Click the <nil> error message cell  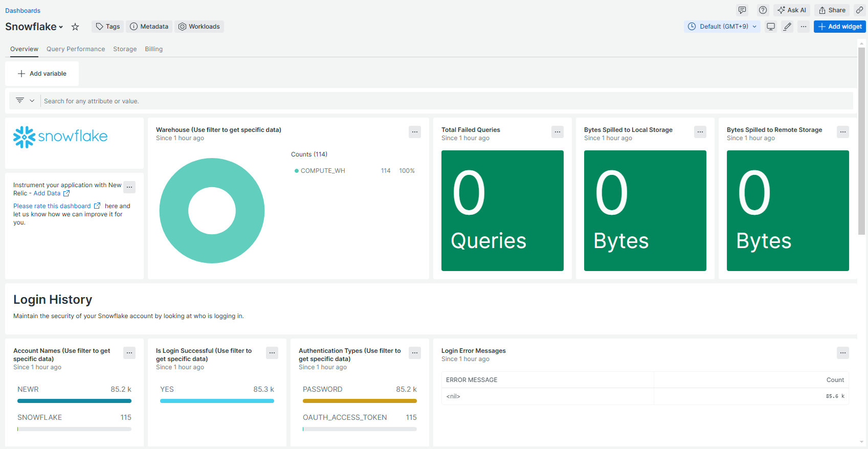point(547,396)
